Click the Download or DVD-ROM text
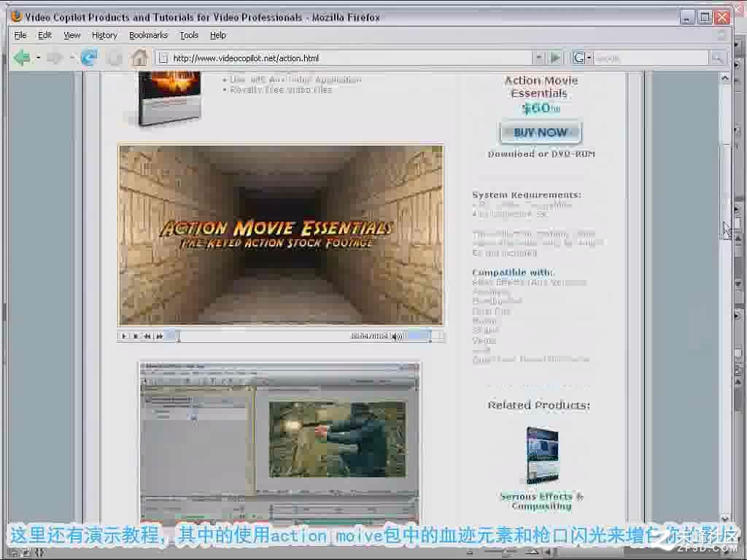Viewport: 747px width, 560px height. (541, 154)
